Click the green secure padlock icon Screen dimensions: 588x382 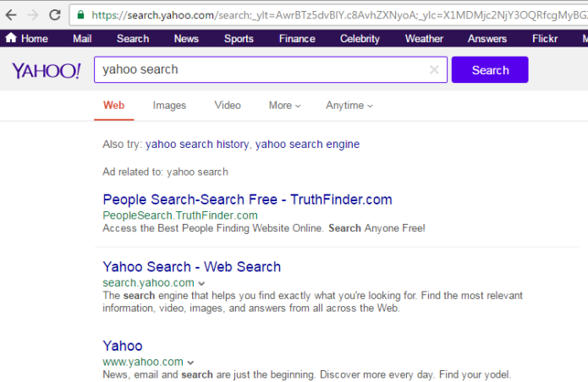(80, 15)
